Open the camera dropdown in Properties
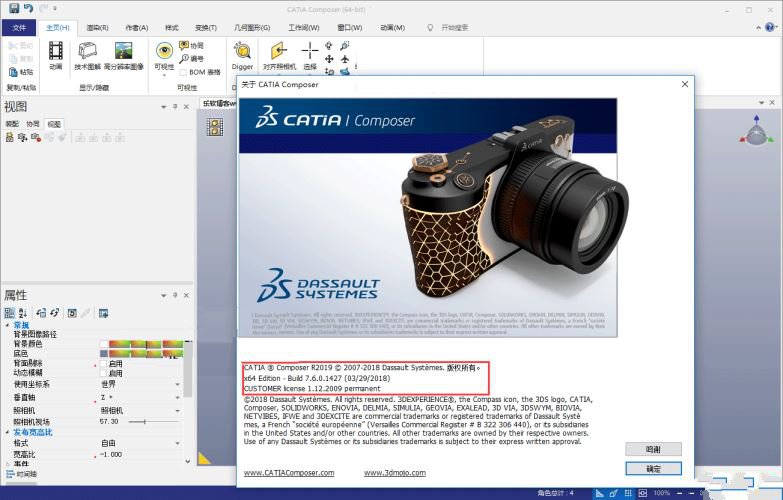783x500 pixels. point(177,411)
